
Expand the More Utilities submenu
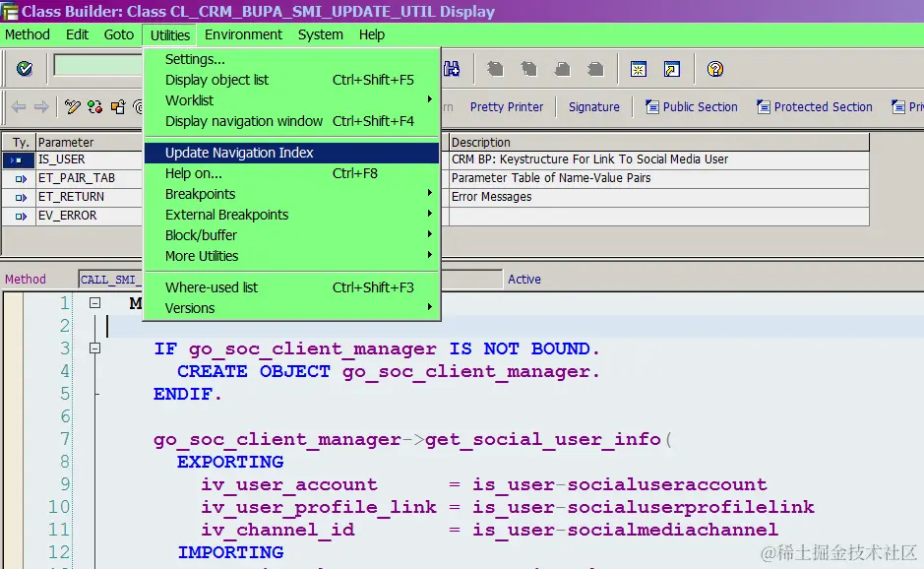click(291, 256)
